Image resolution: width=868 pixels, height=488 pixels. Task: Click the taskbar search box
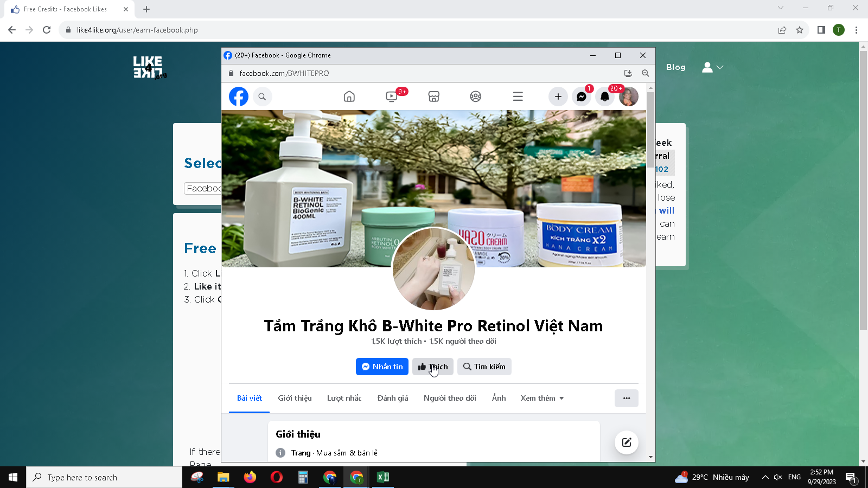point(104,477)
